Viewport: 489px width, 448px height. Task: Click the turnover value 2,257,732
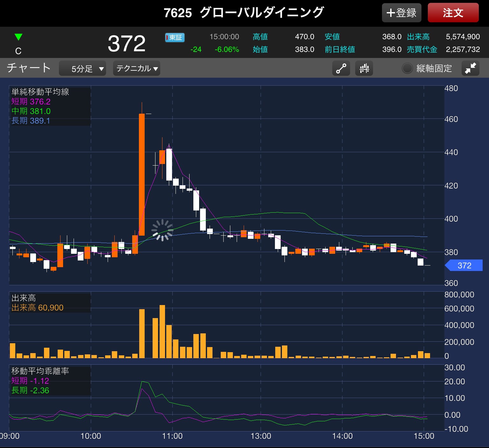click(463, 50)
